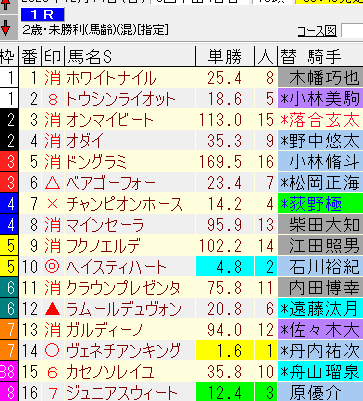Sort by 印 column header

pyautogui.click(x=53, y=57)
